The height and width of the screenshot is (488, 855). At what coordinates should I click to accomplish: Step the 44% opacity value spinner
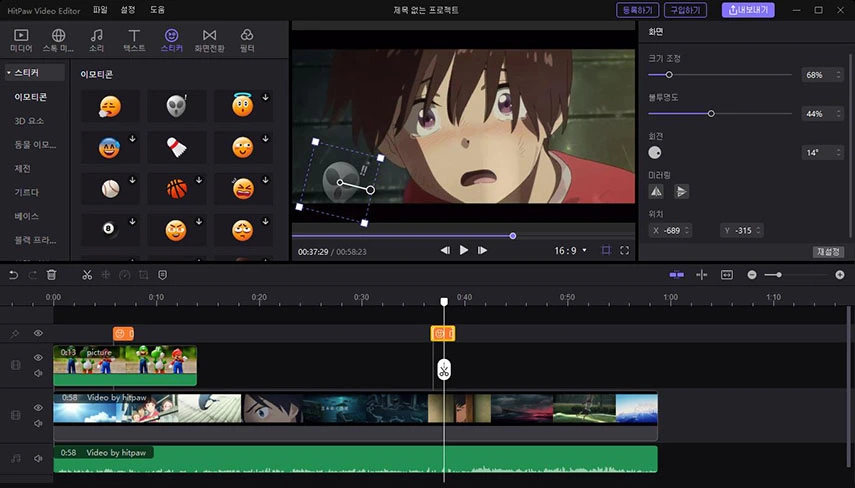click(839, 113)
